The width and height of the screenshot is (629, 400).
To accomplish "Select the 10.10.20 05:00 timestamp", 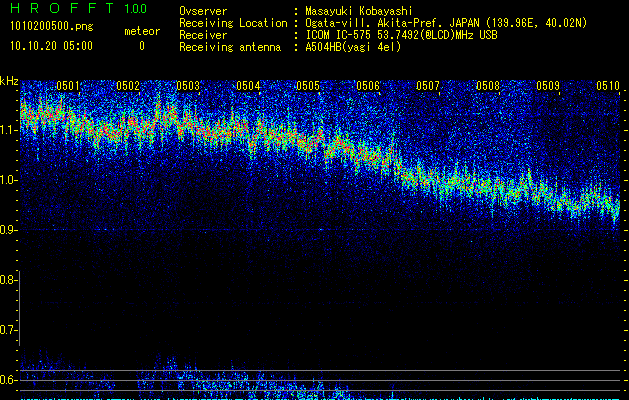I will (x=50, y=46).
